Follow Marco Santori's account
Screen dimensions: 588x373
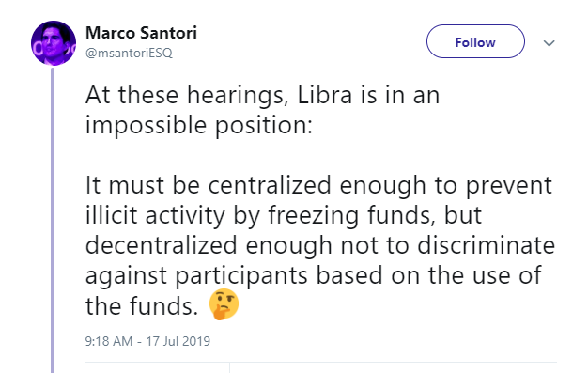[475, 41]
